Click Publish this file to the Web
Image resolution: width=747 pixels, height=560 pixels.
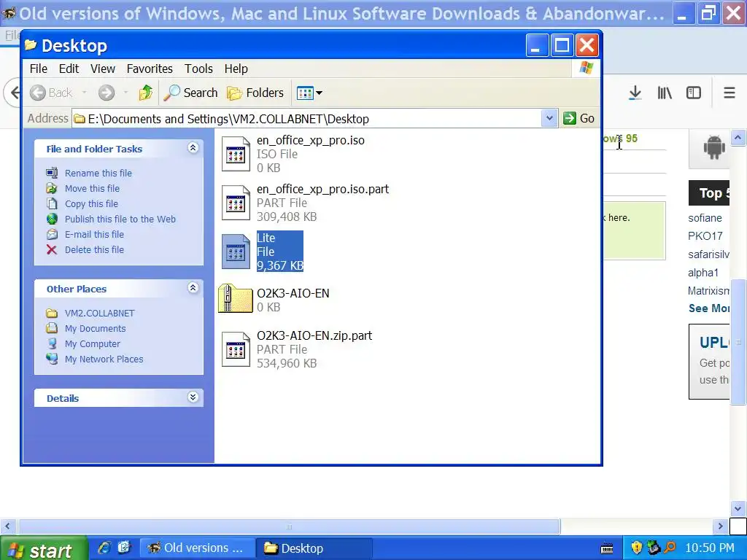coord(120,219)
